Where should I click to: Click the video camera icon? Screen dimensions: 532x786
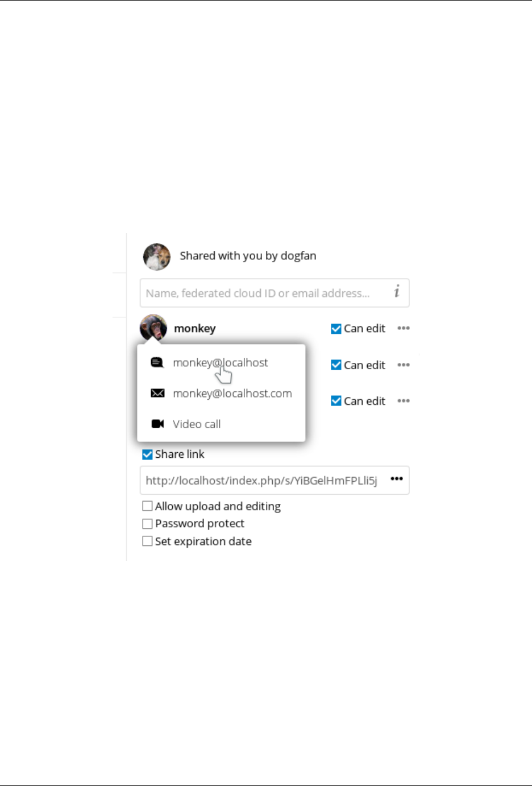pos(157,424)
